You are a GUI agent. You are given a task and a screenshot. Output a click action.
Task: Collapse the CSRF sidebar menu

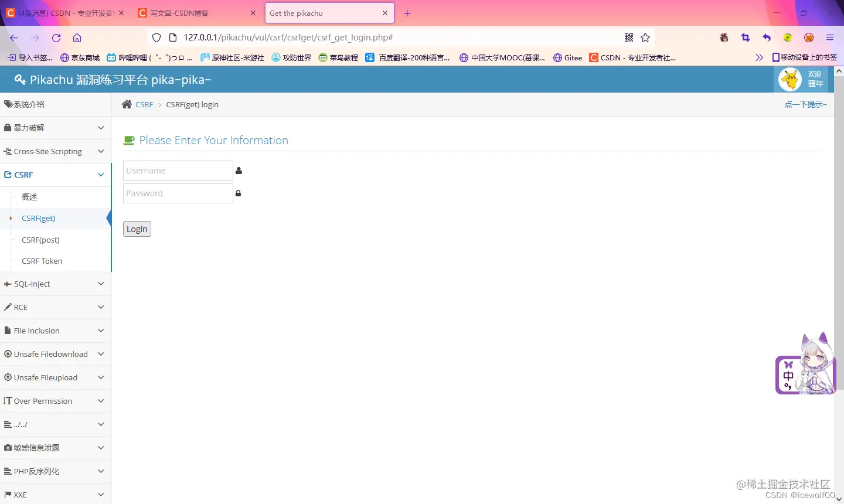(55, 175)
